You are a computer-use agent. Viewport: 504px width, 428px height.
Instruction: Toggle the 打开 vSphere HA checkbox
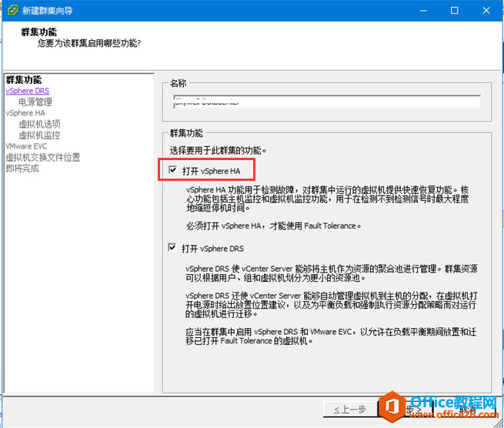tap(172, 170)
